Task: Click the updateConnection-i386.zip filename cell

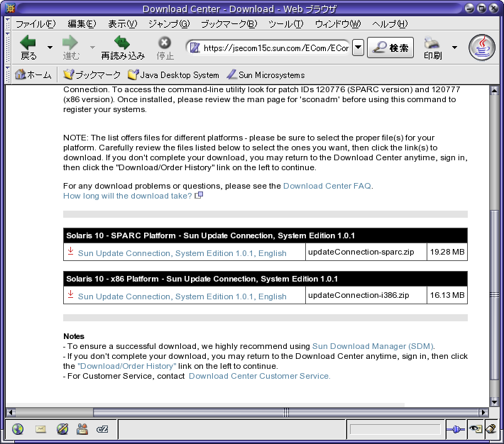Action: (366, 295)
